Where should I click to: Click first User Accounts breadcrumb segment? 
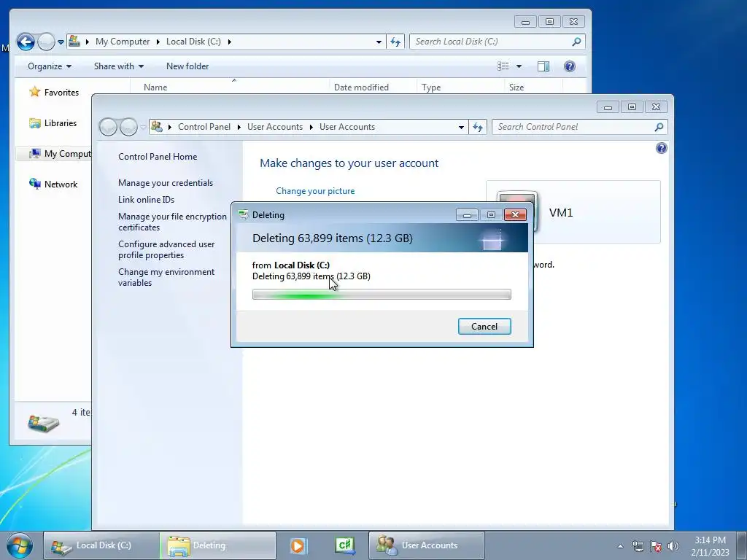click(275, 127)
